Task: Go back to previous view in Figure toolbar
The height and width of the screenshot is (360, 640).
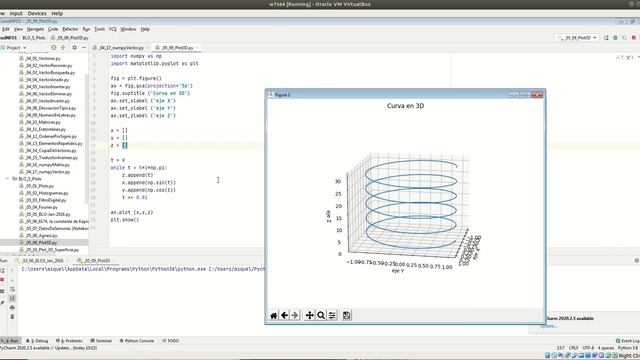Action: pyautogui.click(x=284, y=315)
